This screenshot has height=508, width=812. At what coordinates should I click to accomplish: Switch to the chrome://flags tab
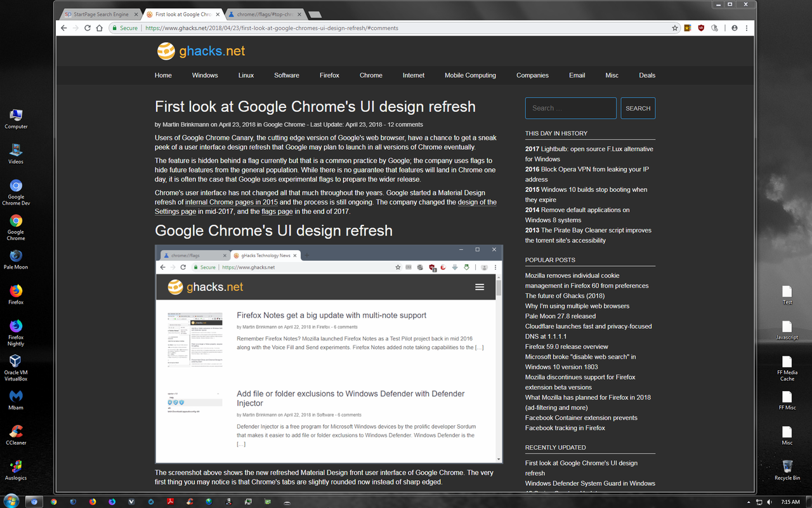[265, 14]
